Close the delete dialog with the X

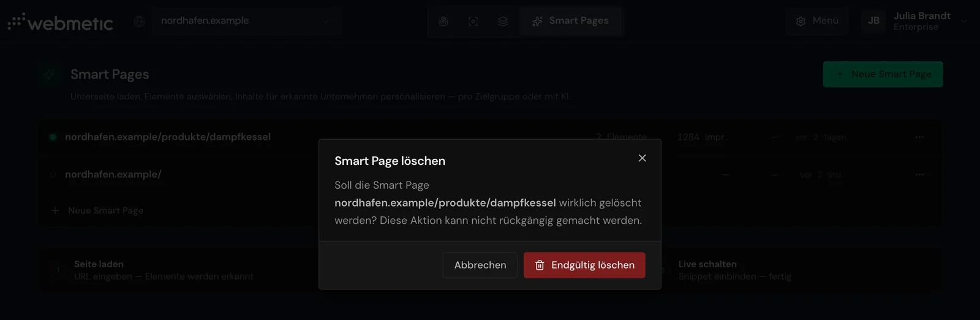(642, 158)
